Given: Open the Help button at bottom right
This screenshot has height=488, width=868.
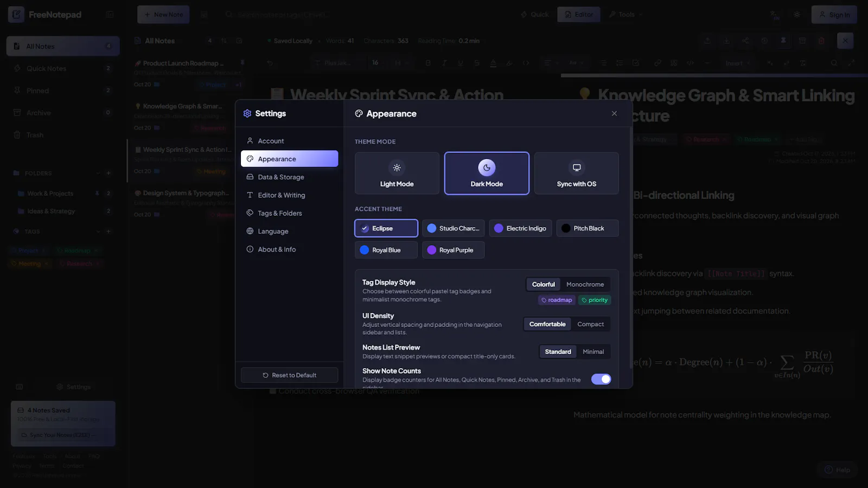Looking at the screenshot, I should 838,470.
